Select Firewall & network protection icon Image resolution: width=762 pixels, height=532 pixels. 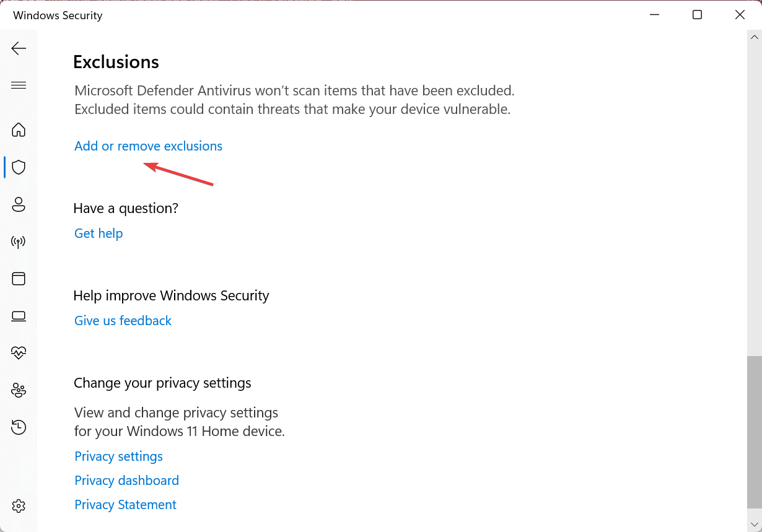tap(19, 242)
